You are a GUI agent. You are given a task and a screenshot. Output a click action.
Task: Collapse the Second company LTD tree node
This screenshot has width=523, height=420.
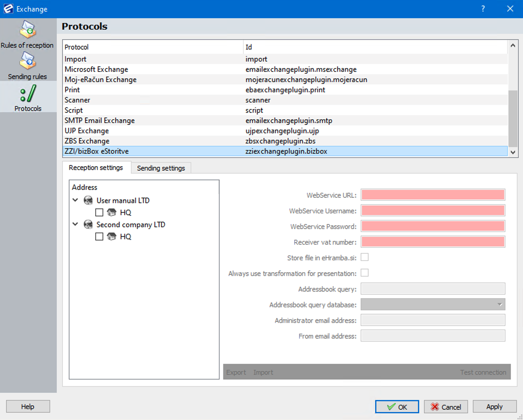pyautogui.click(x=75, y=224)
